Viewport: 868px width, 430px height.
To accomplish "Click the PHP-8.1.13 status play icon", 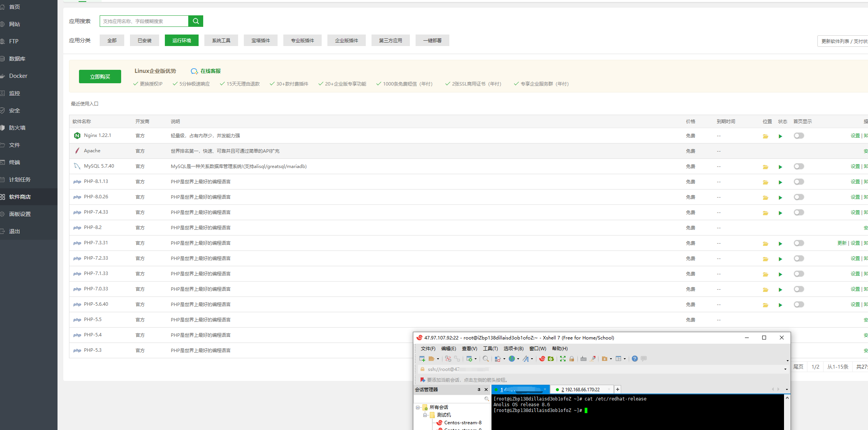I will tap(780, 182).
